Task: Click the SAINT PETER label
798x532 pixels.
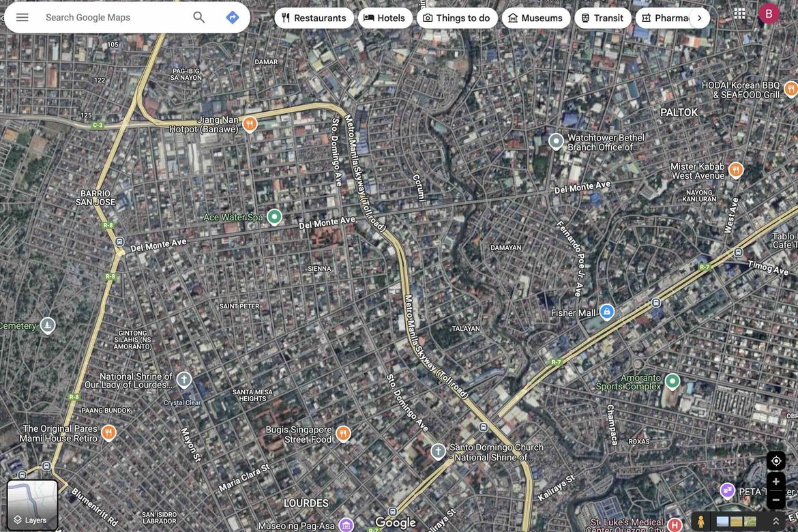Action: point(239,306)
